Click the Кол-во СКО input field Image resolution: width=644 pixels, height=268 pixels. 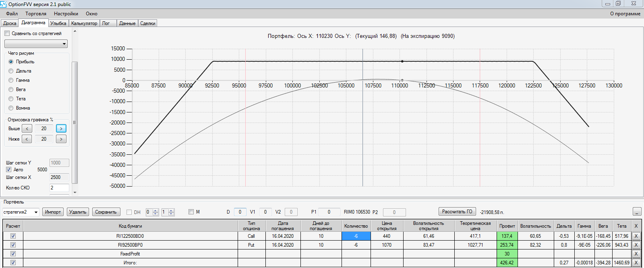59,188
